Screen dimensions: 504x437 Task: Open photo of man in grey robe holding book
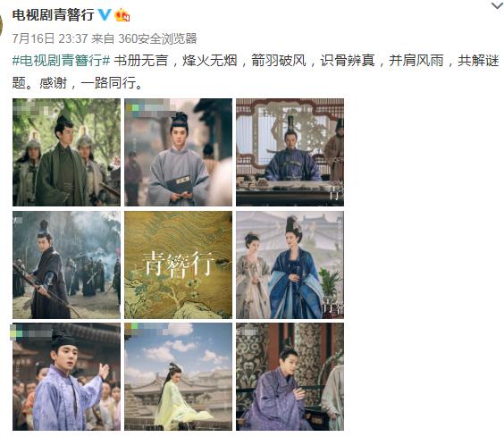click(x=178, y=152)
